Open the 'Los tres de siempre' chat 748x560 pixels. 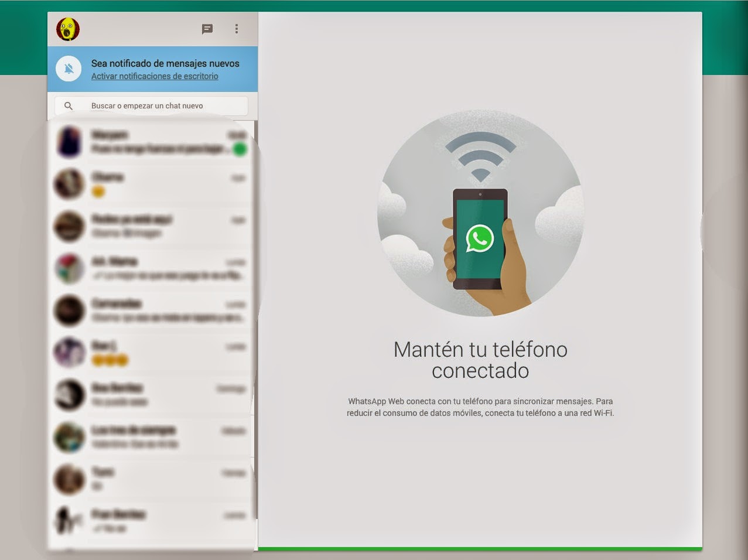coord(151,437)
